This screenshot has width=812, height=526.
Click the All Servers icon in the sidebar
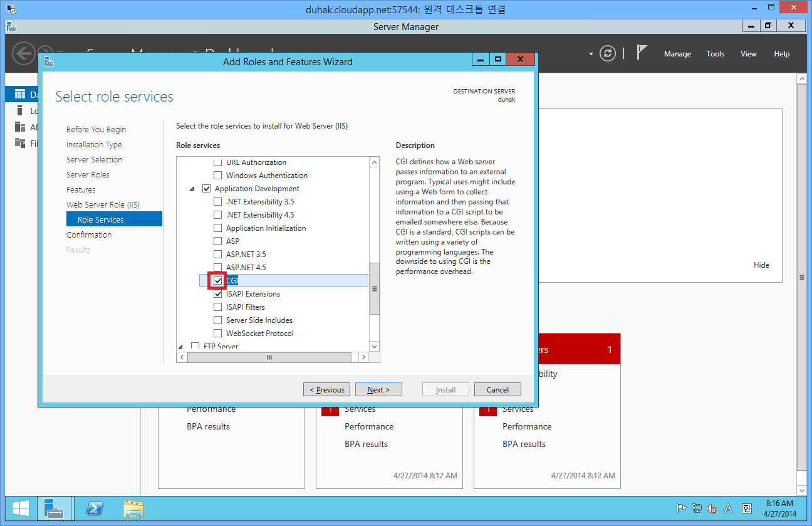(19, 127)
